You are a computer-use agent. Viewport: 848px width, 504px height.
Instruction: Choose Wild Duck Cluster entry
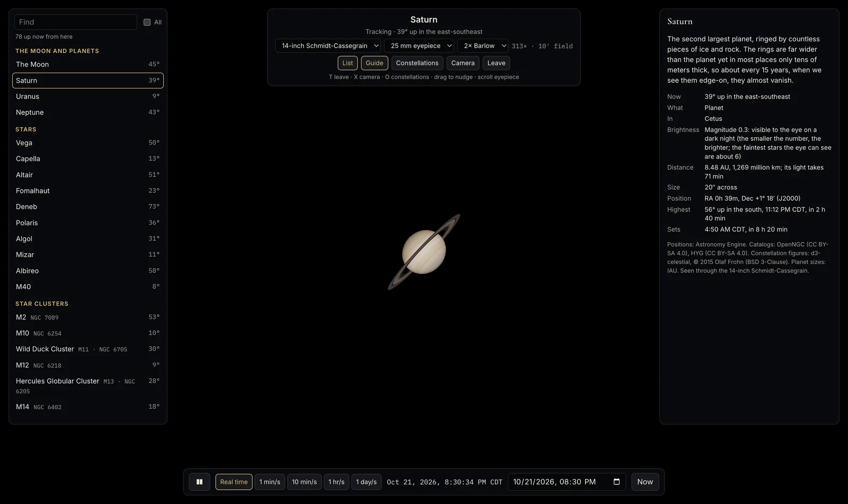pyautogui.click(x=88, y=349)
